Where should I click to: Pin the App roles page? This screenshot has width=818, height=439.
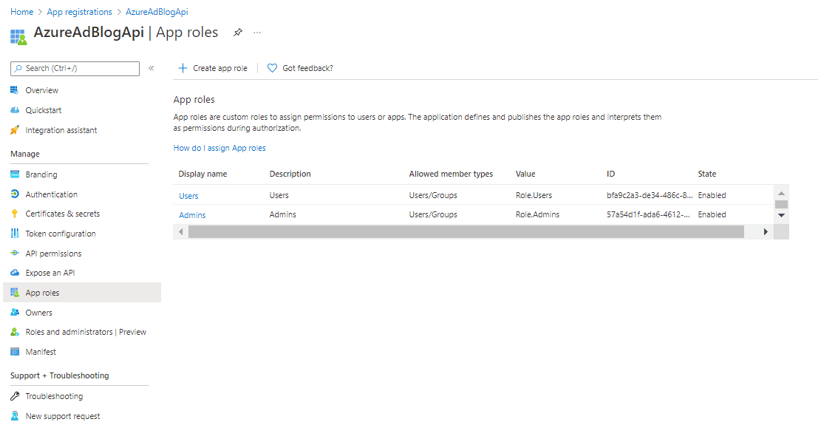click(x=237, y=32)
